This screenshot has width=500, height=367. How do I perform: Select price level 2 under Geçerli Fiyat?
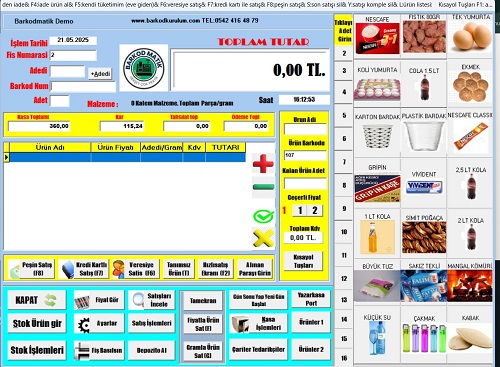point(315,210)
